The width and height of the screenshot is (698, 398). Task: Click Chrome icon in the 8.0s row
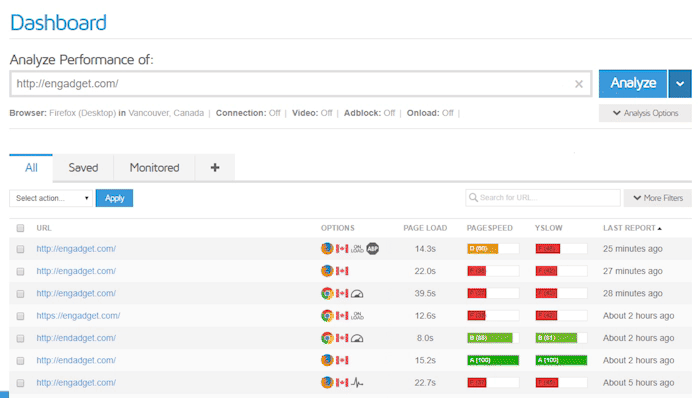[x=327, y=338]
